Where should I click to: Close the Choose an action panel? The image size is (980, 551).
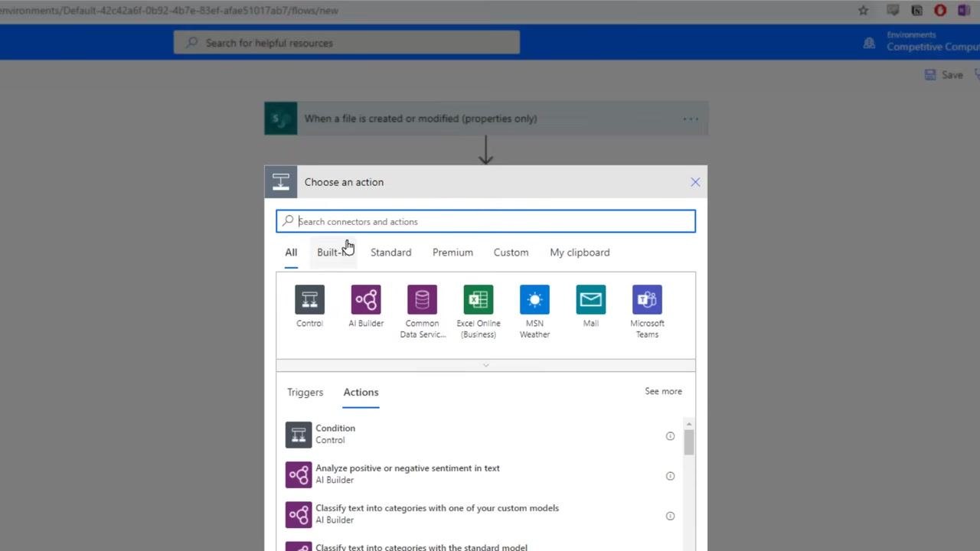click(x=695, y=182)
